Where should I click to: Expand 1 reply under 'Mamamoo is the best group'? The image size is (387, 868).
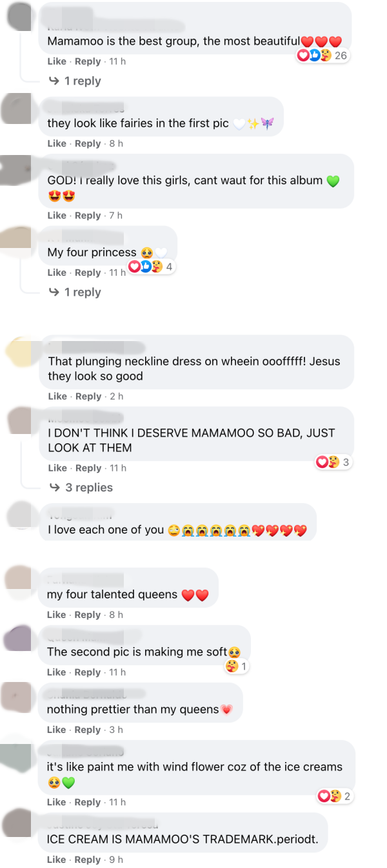click(75, 81)
